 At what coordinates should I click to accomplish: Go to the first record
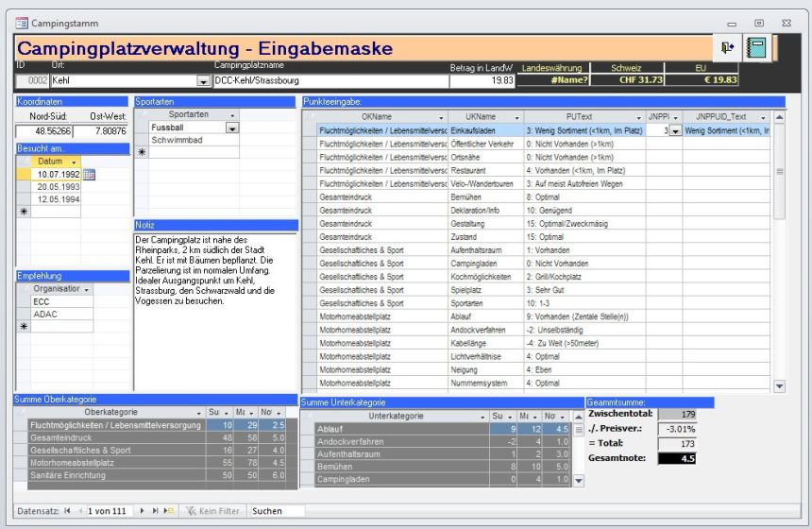point(67,510)
